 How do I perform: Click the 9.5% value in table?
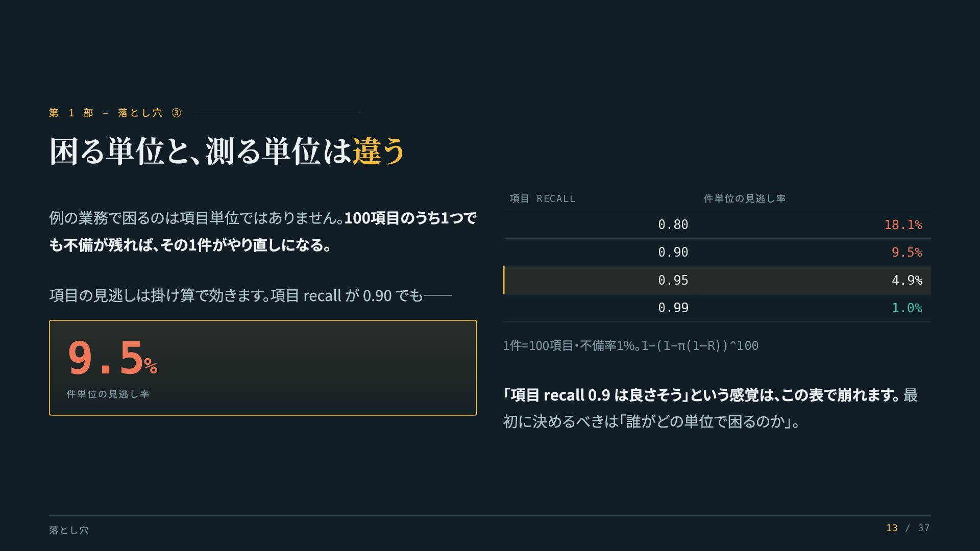[x=906, y=252]
